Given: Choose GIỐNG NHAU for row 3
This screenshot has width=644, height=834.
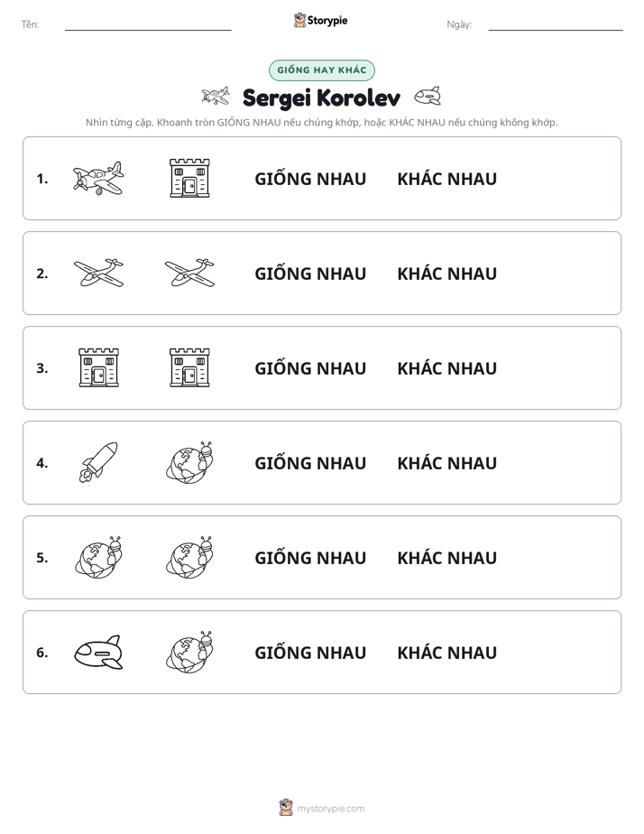Looking at the screenshot, I should tap(310, 368).
